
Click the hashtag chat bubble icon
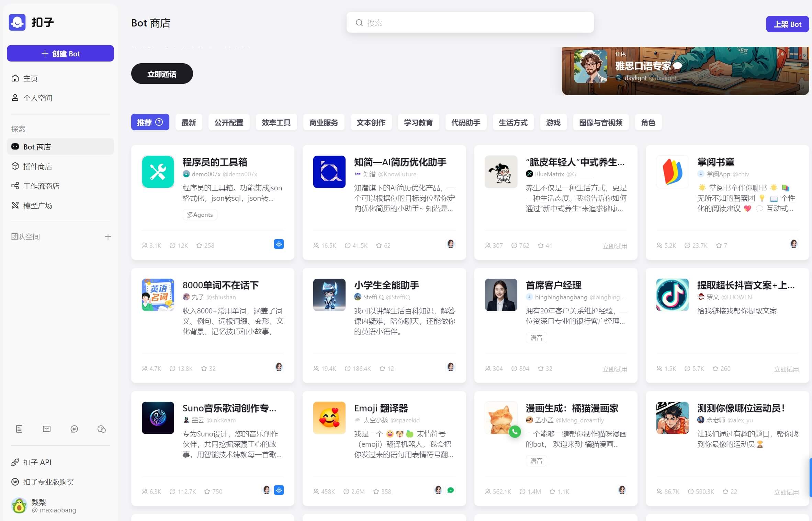click(x=74, y=429)
